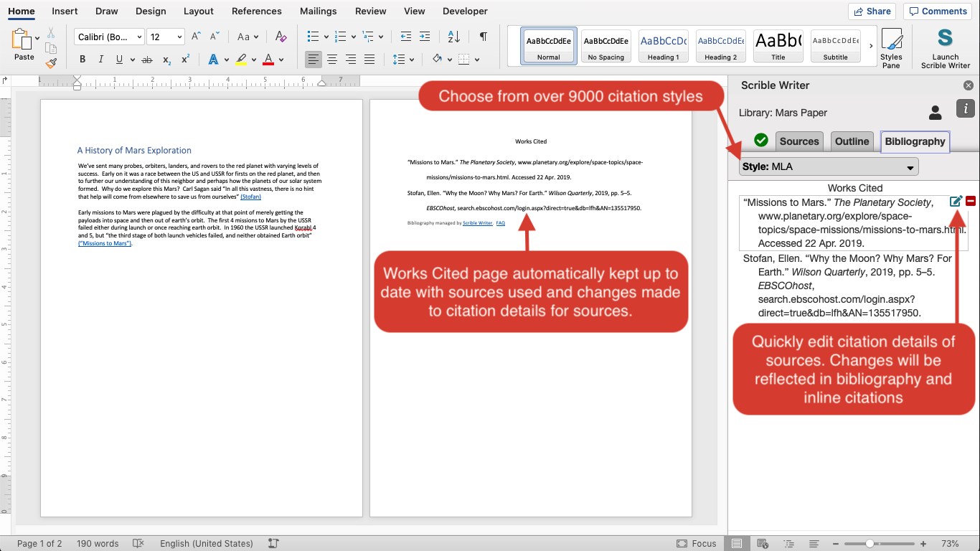Open the Styles Pane
This screenshot has height=551, width=980.
coord(891,48)
